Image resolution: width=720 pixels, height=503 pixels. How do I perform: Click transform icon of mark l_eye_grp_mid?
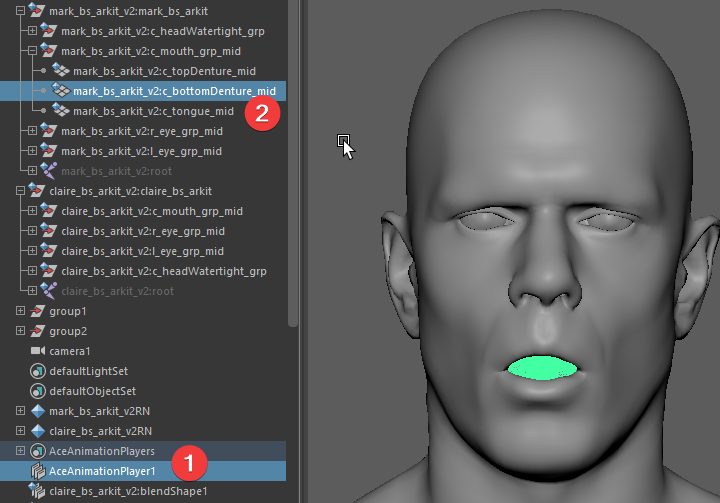click(x=49, y=150)
